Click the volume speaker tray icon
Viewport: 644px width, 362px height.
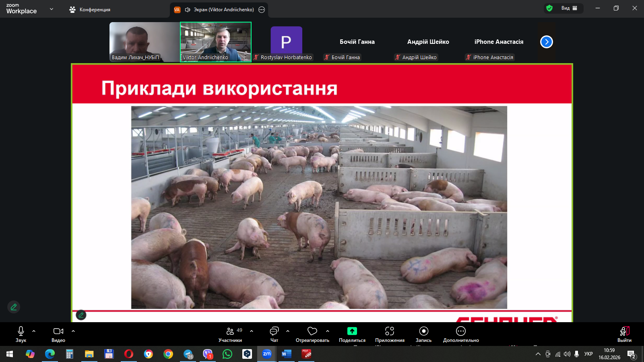pos(567,354)
